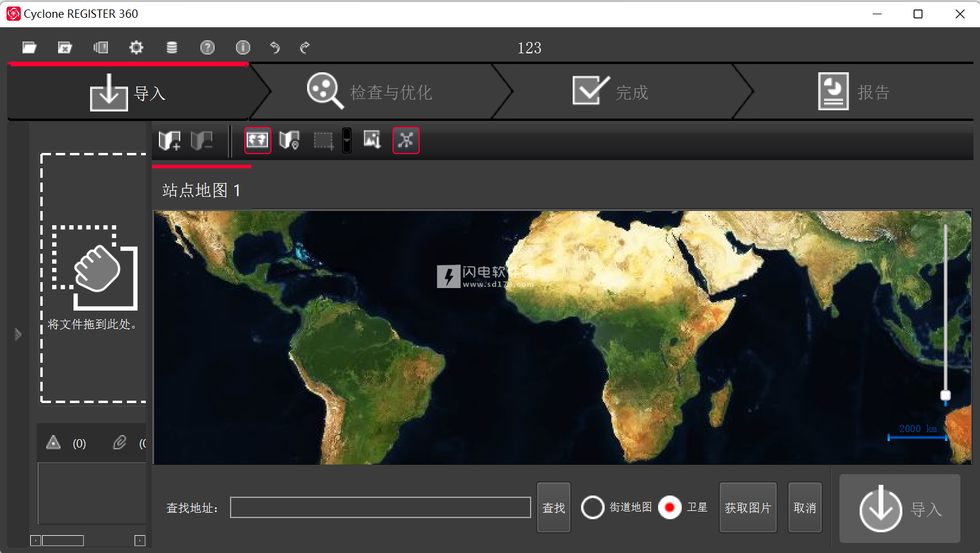
Task: Select the Remove Site Map tool
Action: 202,140
